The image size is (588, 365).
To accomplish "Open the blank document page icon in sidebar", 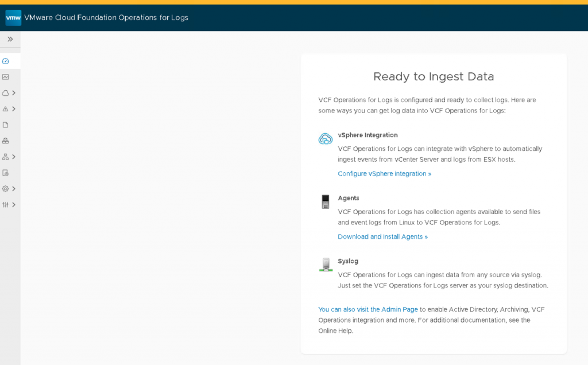I will (x=6, y=125).
